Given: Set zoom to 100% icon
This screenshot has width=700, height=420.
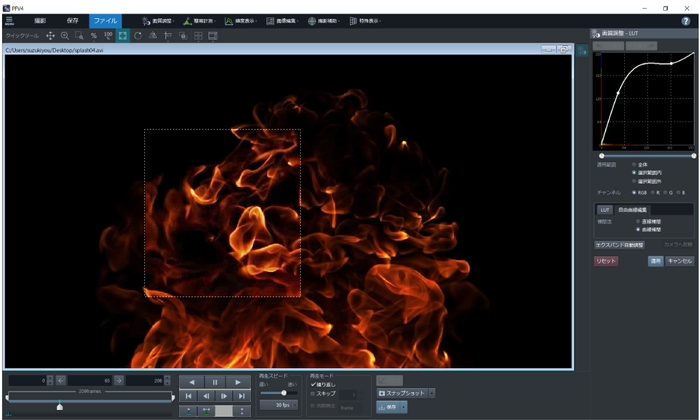Looking at the screenshot, I should pyautogui.click(x=108, y=35).
